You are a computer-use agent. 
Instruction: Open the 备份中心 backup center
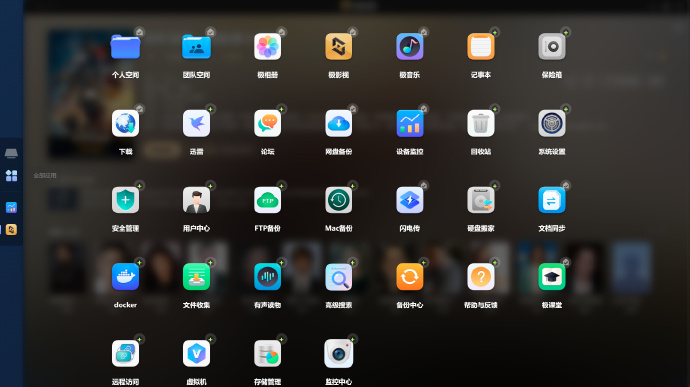[410, 277]
